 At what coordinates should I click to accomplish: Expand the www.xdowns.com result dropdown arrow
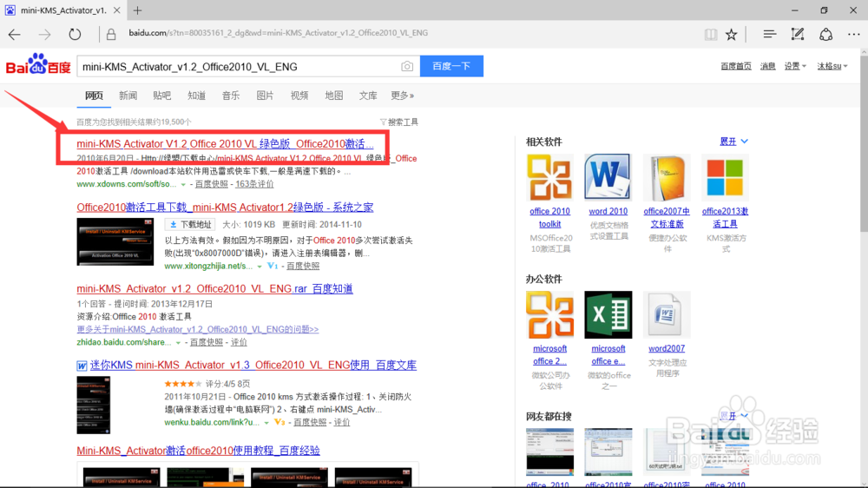click(183, 184)
